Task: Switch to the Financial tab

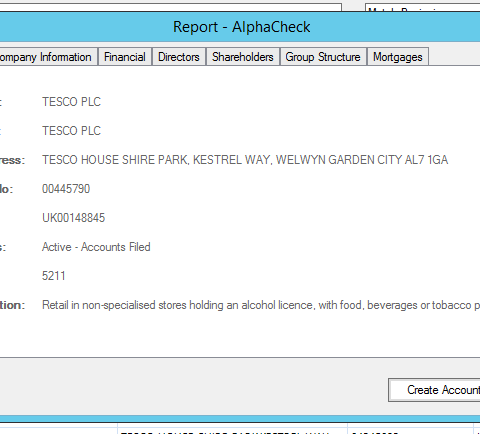Action: [125, 57]
